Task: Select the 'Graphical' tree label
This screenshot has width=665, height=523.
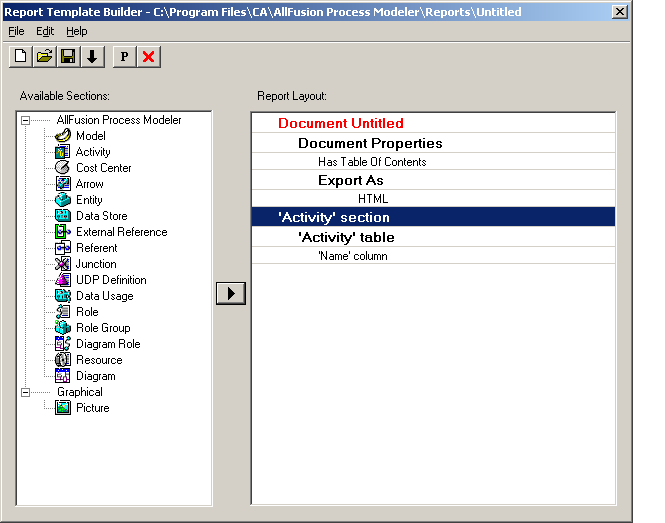Action: (80, 392)
